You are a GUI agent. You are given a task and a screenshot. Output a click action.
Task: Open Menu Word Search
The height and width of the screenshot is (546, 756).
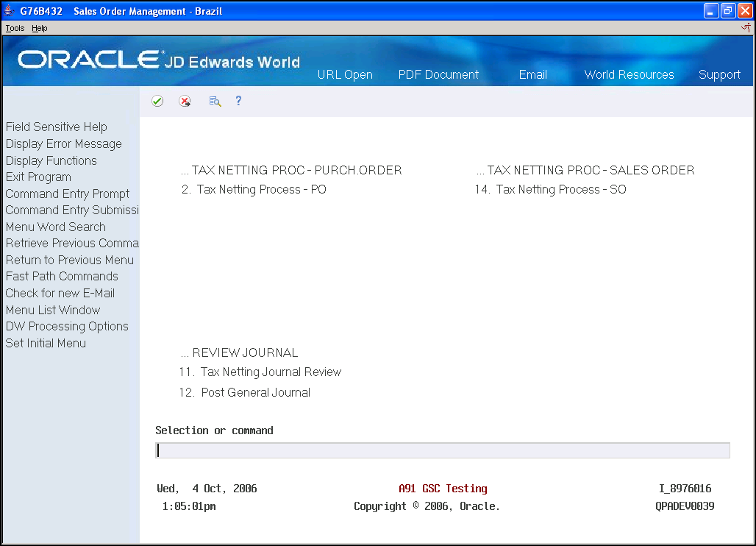[x=55, y=227]
